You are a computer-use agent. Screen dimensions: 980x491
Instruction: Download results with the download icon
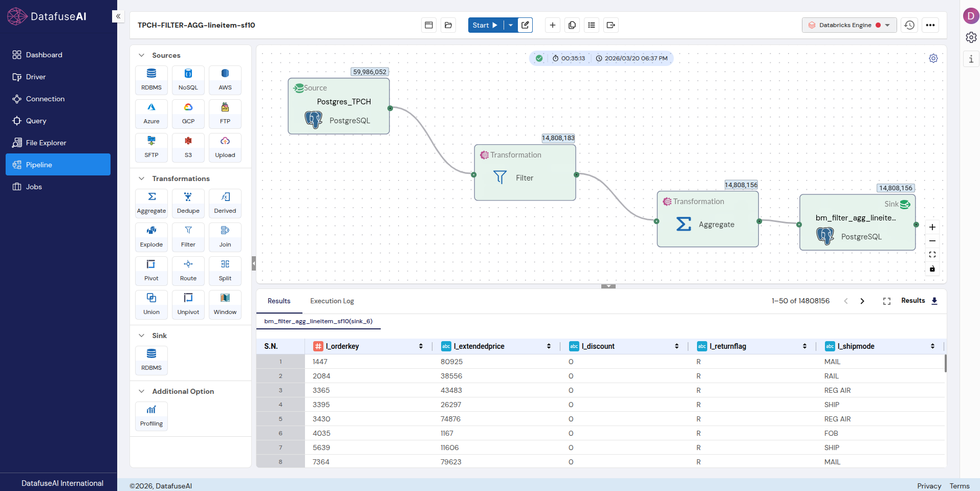(x=934, y=301)
